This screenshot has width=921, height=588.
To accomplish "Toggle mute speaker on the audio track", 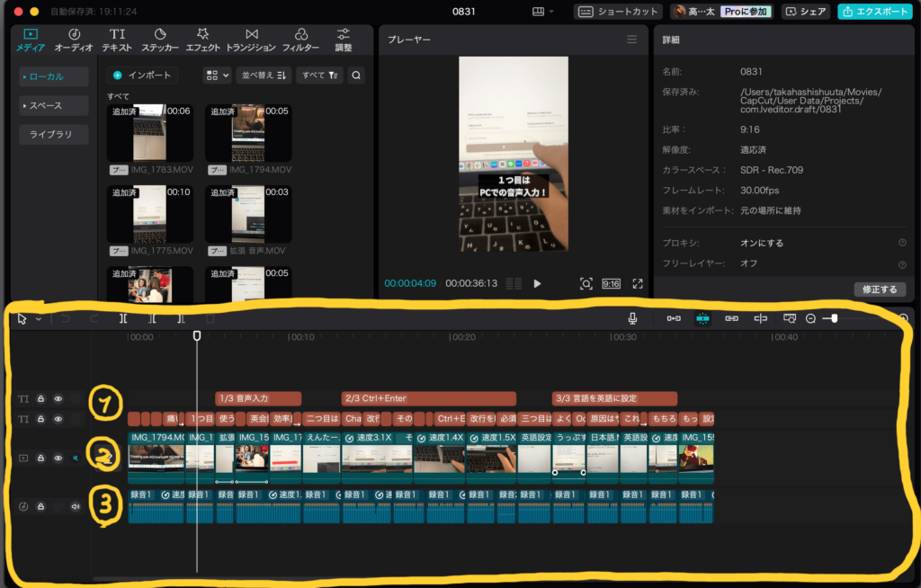I will [76, 506].
